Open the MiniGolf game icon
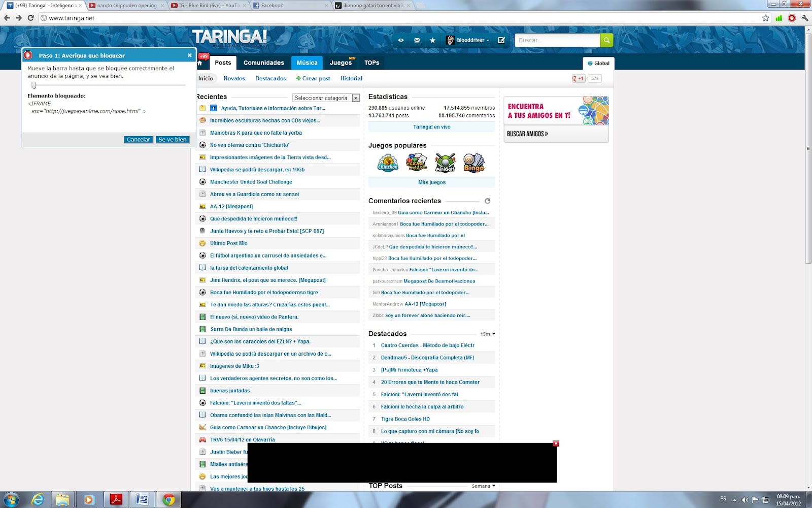The width and height of the screenshot is (812, 508). [445, 163]
